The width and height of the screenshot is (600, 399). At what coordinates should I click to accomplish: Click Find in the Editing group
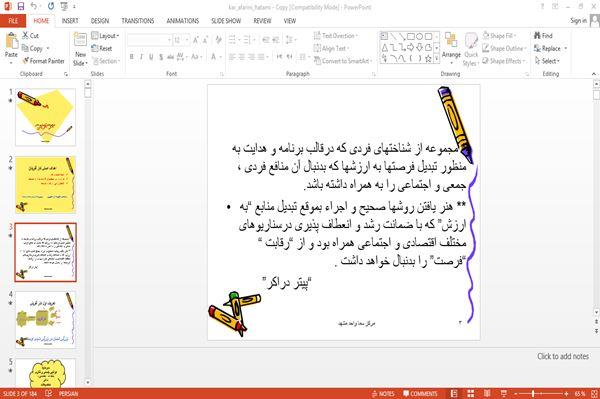543,36
